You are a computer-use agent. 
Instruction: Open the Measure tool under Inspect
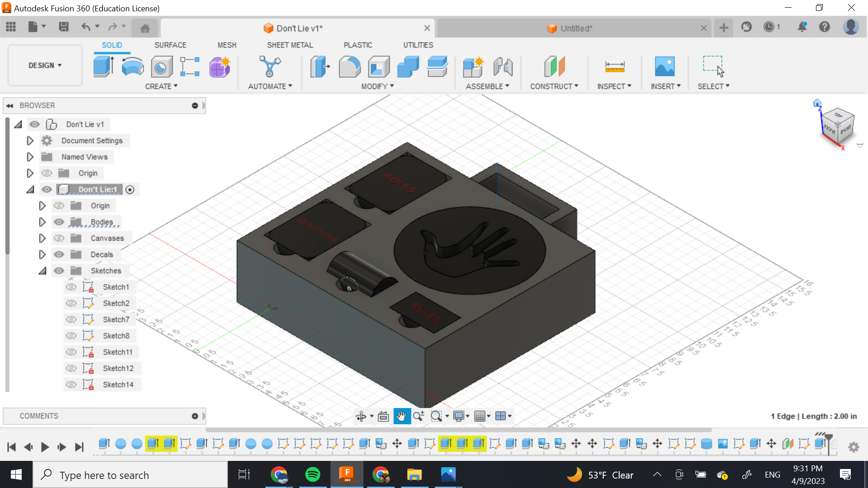coord(614,66)
